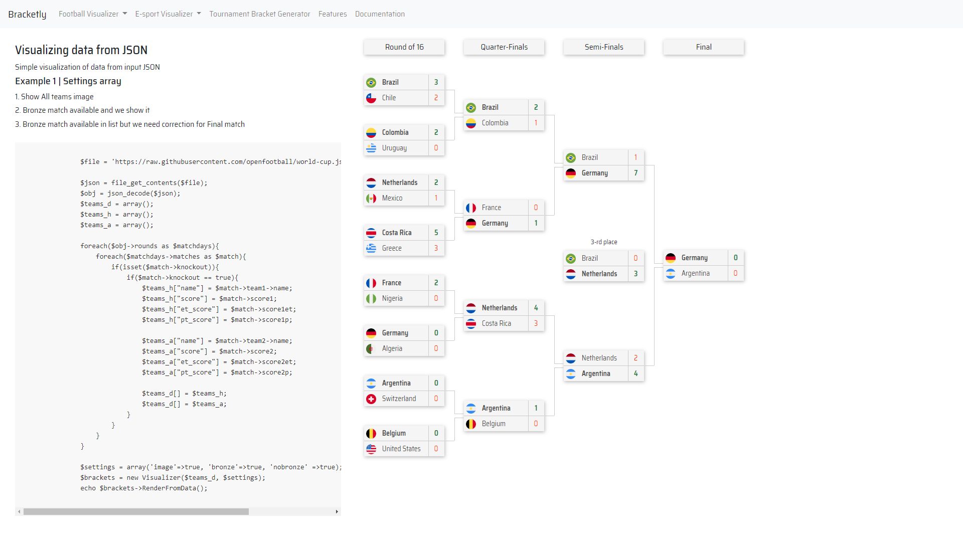Image resolution: width=963 pixels, height=560 pixels.
Task: Click the code block's horizontal scrollbar thumb
Action: tap(136, 511)
